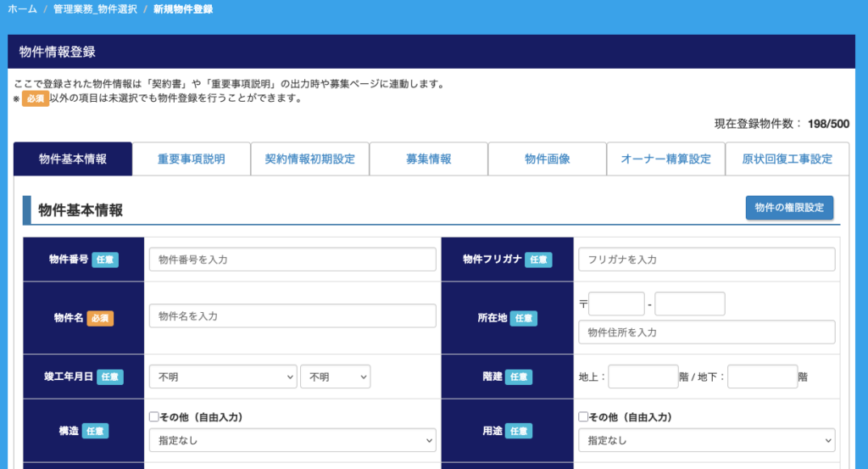Expand the 竣工年月日 month dropdown
The height and width of the screenshot is (469, 868).
tap(335, 377)
